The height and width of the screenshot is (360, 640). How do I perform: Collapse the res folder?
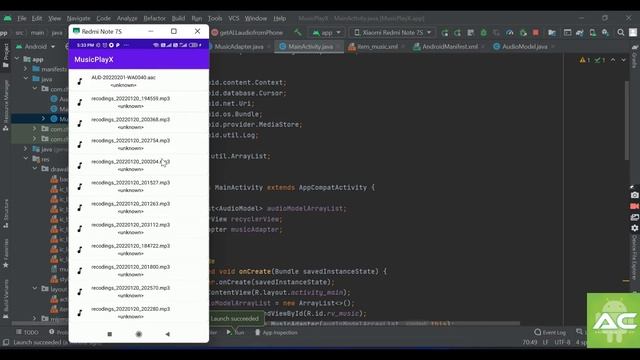pyautogui.click(x=26, y=159)
